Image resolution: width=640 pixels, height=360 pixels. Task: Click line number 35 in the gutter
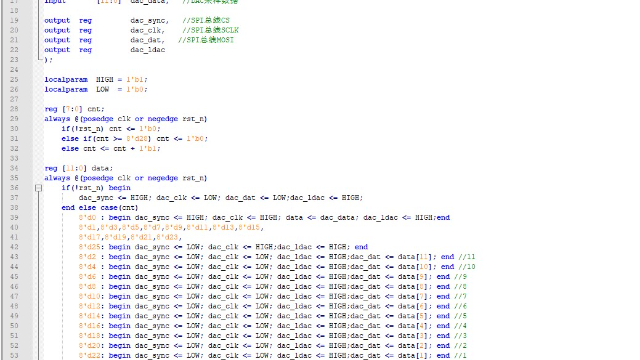[14, 178]
